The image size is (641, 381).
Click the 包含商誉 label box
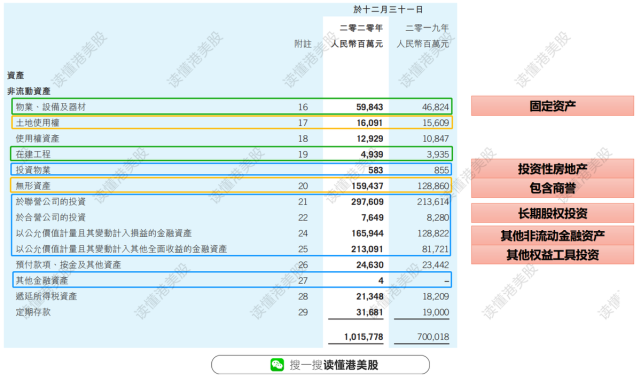pyautogui.click(x=552, y=188)
